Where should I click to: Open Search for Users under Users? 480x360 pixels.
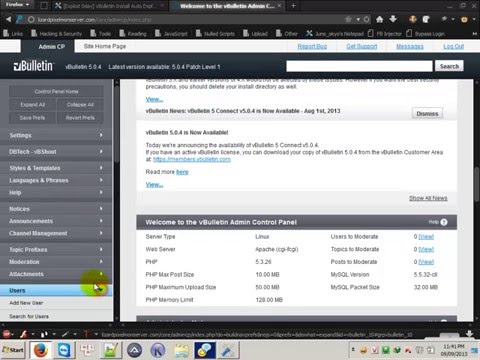click(x=29, y=316)
